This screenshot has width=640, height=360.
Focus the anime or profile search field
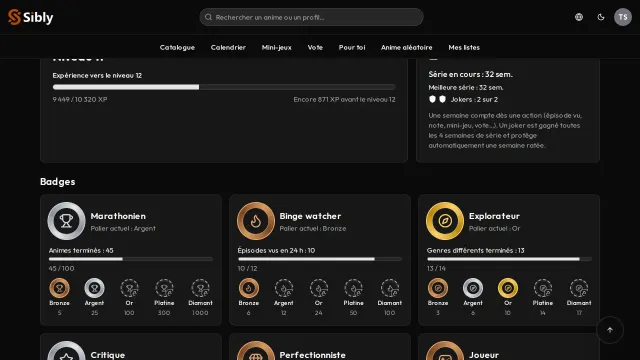pos(311,17)
